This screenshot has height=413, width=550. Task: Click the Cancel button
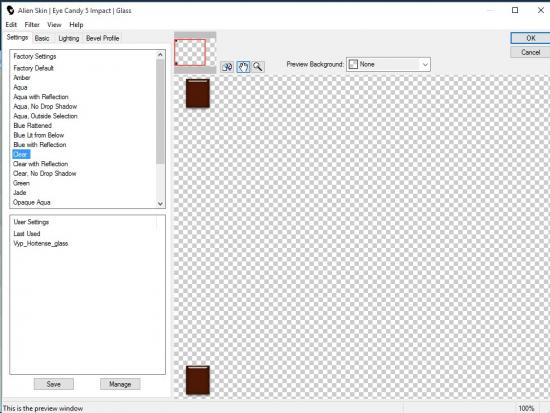(x=530, y=52)
